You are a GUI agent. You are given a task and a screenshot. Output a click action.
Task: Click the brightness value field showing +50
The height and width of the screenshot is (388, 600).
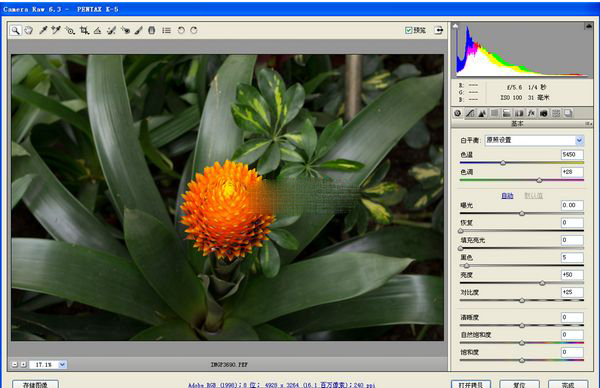click(x=572, y=275)
